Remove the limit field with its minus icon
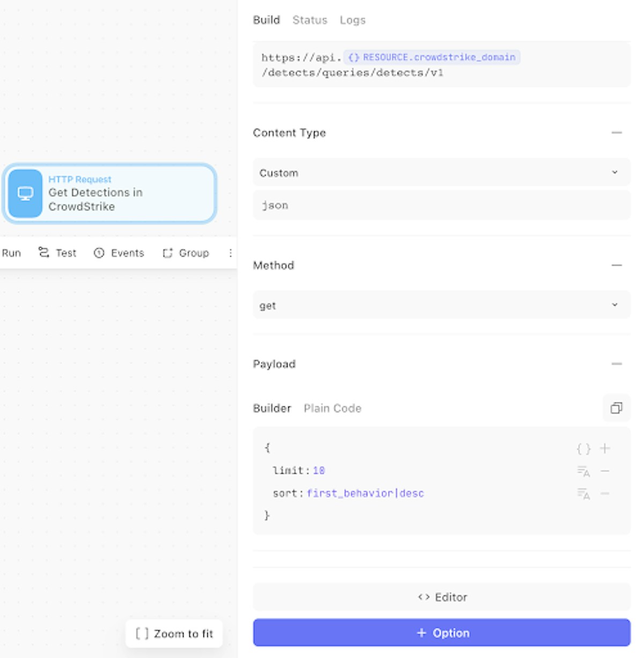The width and height of the screenshot is (644, 658). pos(605,471)
